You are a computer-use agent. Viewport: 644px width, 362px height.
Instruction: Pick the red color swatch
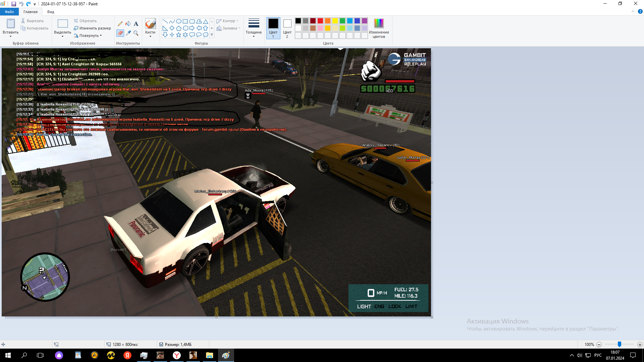pos(320,21)
